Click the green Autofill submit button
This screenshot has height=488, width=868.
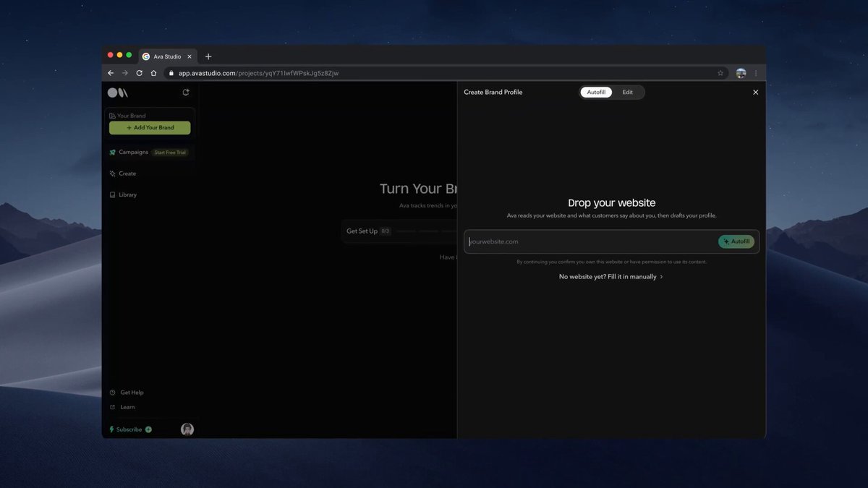[x=736, y=241]
